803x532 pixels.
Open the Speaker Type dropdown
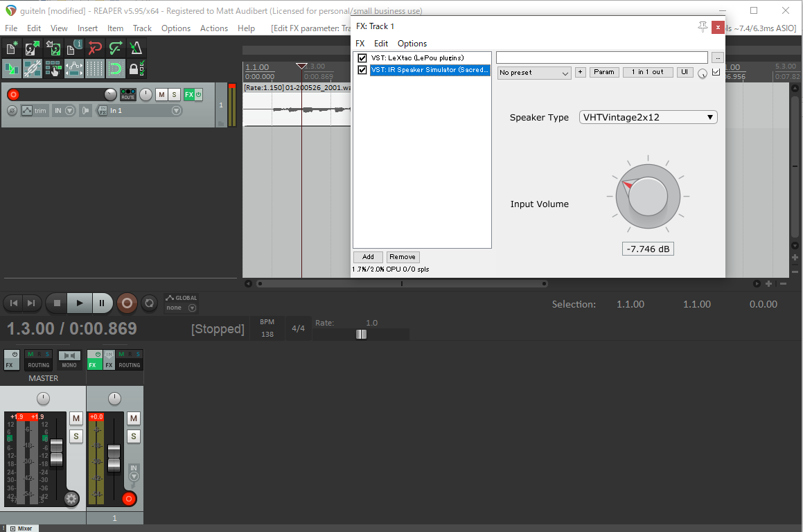648,117
